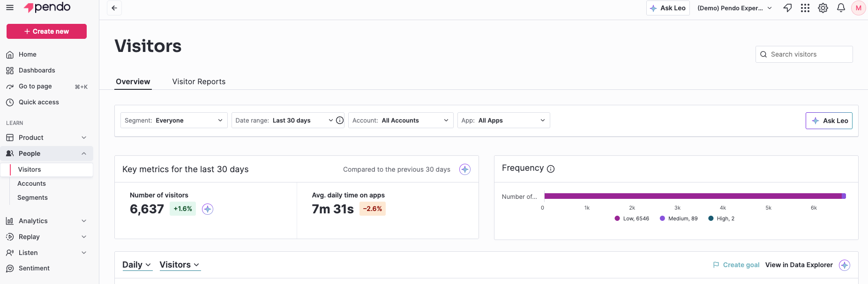868x284 pixels.
Task: Switch to the Overview tab
Action: click(133, 81)
